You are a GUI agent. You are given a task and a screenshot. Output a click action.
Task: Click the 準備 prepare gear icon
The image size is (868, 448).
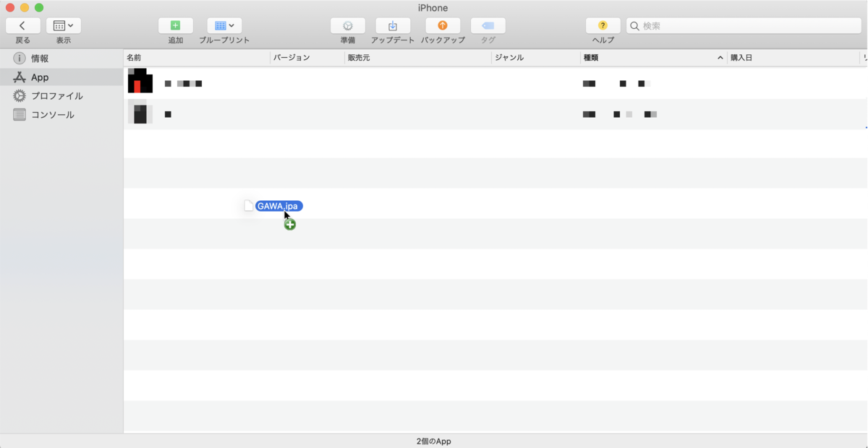click(x=348, y=26)
